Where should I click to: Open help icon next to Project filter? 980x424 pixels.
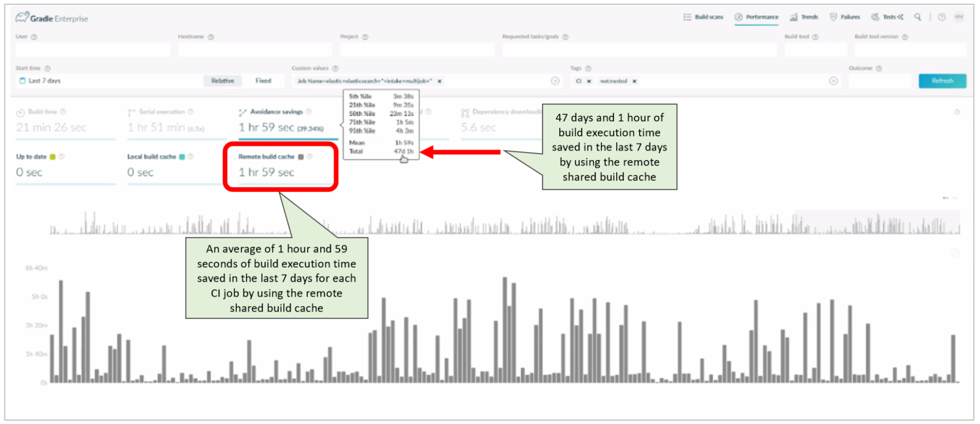click(365, 37)
